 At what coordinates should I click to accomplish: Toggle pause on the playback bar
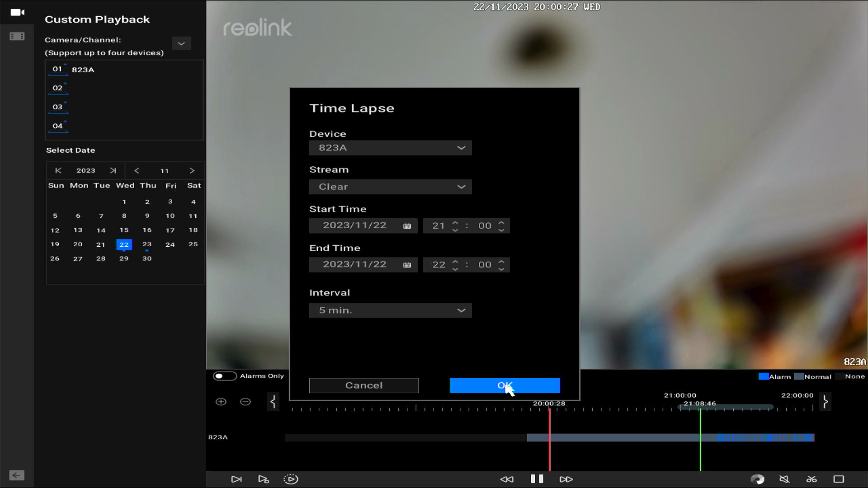coord(536,479)
